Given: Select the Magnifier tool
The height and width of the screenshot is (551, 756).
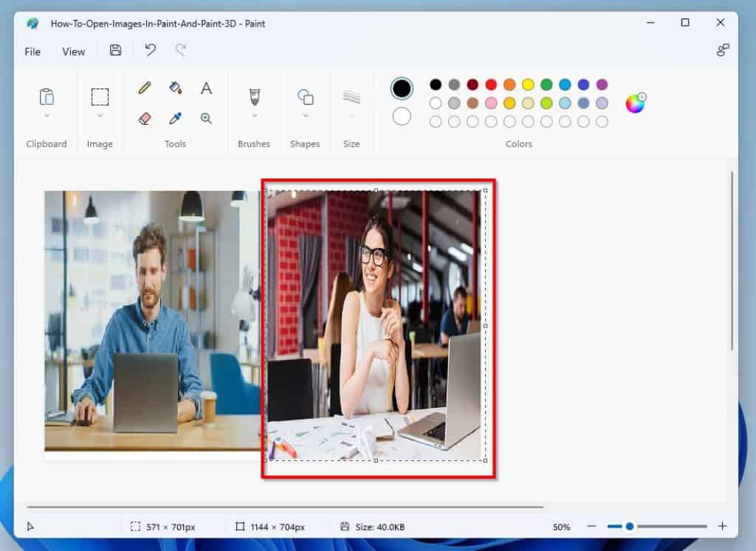Looking at the screenshot, I should tap(207, 119).
